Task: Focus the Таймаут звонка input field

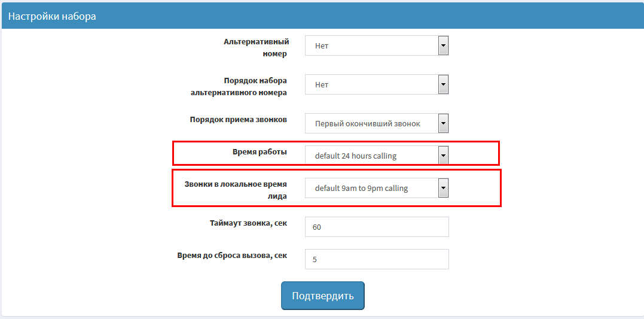Action: pos(377,227)
